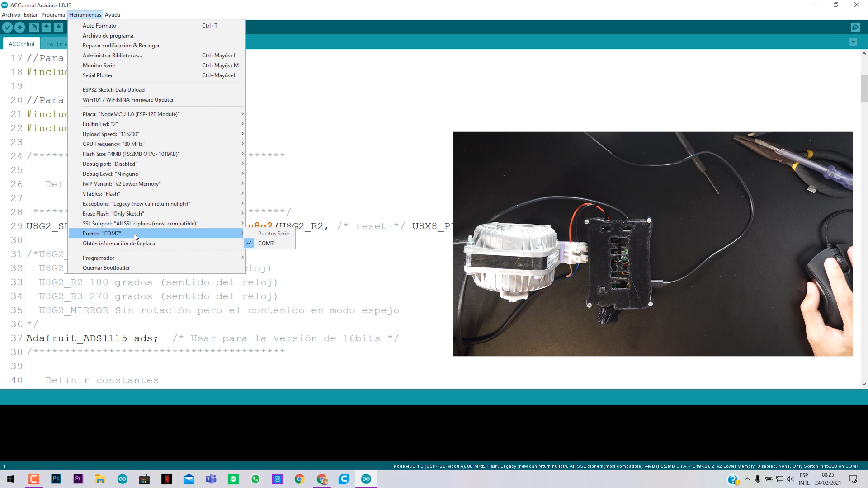Image resolution: width=868 pixels, height=488 pixels.
Task: Select Administrar Bibliotecas option
Action: 112,55
